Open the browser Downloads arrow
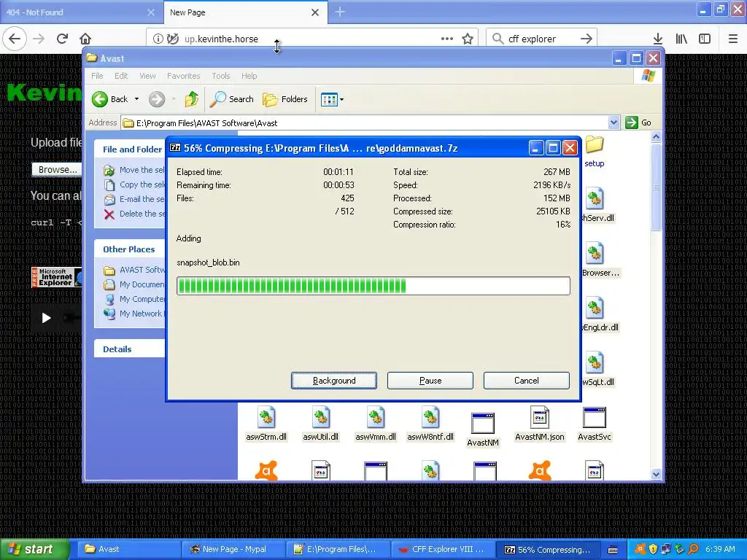This screenshot has height=560, width=747. [658, 39]
